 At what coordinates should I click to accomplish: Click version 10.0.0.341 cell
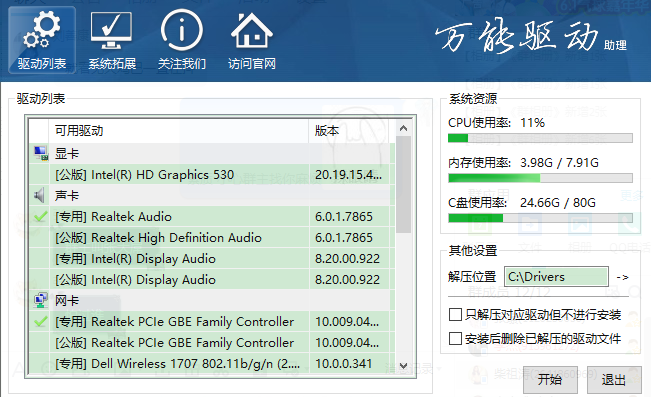pyautogui.click(x=349, y=364)
